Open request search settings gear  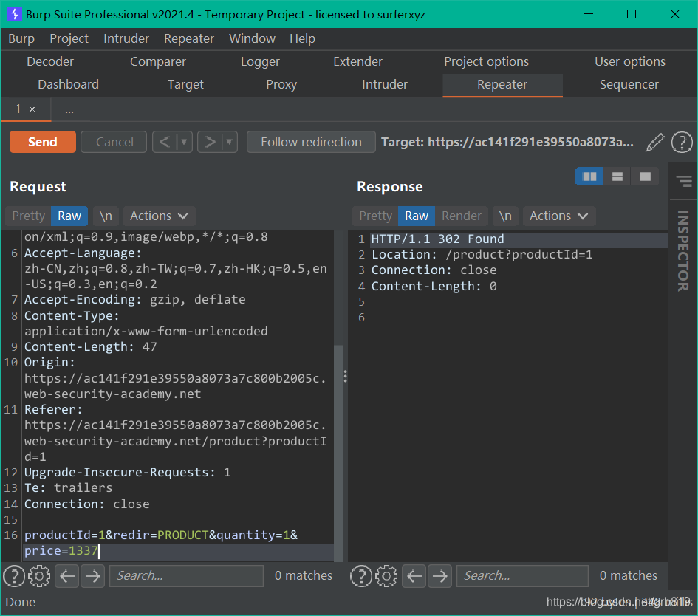pos(40,576)
